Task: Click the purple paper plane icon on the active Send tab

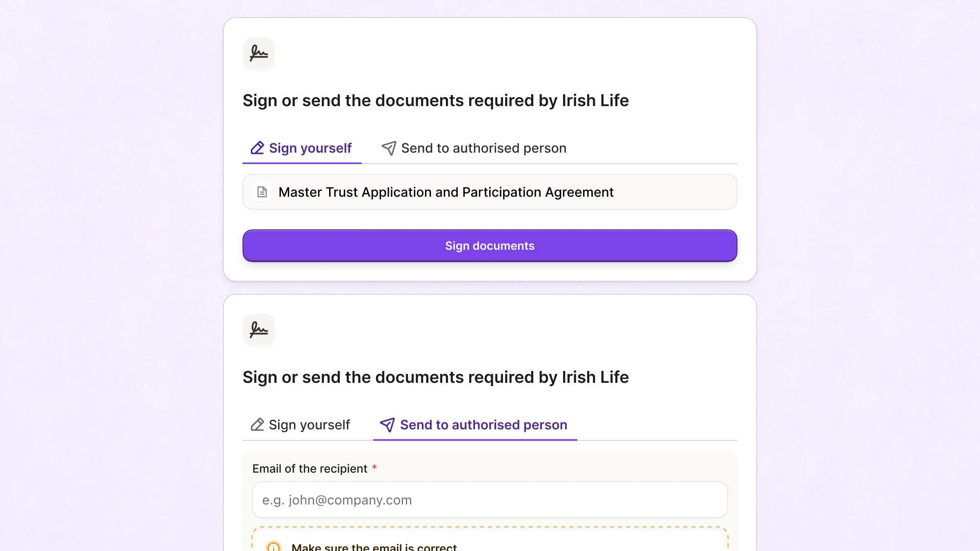Action: click(387, 424)
